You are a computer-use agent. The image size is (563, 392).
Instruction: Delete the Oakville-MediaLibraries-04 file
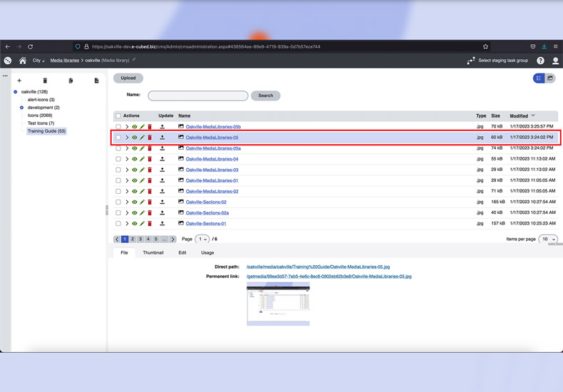150,159
